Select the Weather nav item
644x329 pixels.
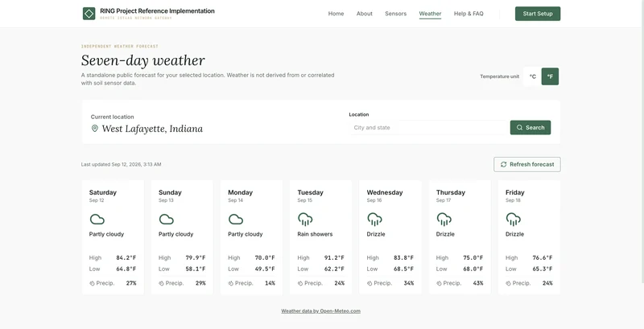pos(430,14)
